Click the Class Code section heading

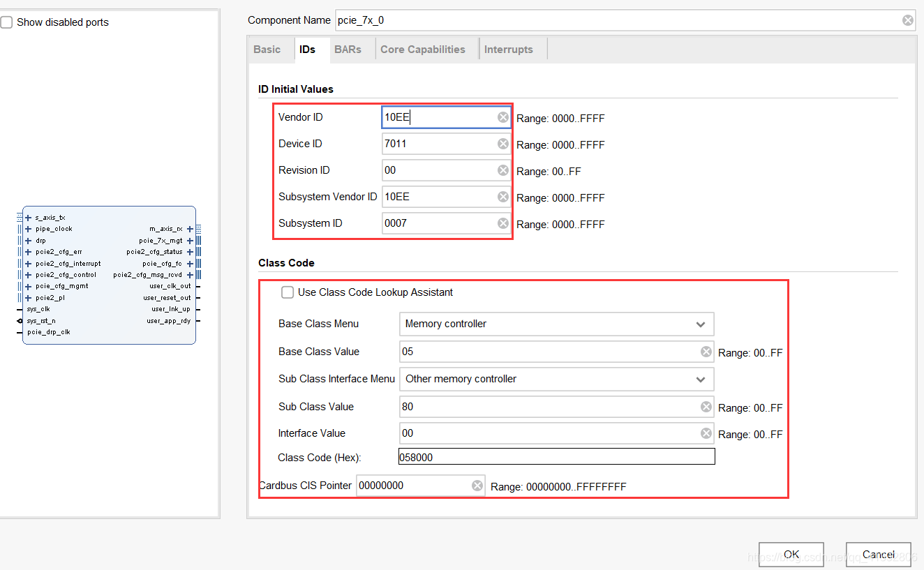[286, 263]
